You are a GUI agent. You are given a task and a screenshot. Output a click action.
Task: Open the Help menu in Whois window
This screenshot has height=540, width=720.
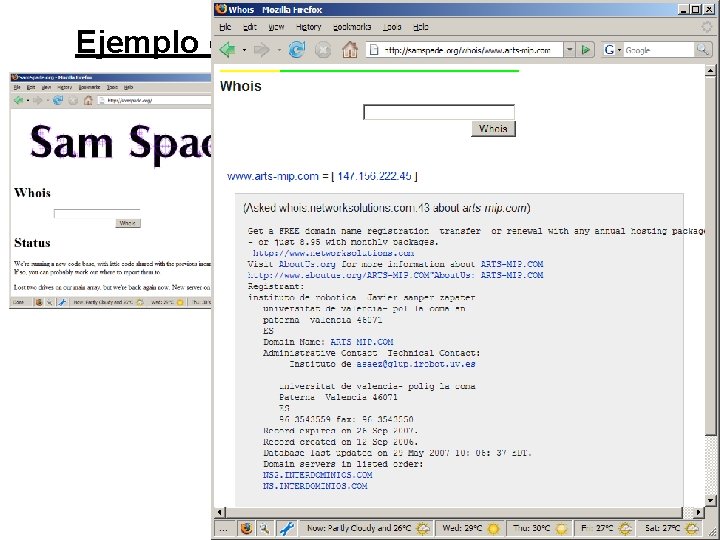click(421, 27)
